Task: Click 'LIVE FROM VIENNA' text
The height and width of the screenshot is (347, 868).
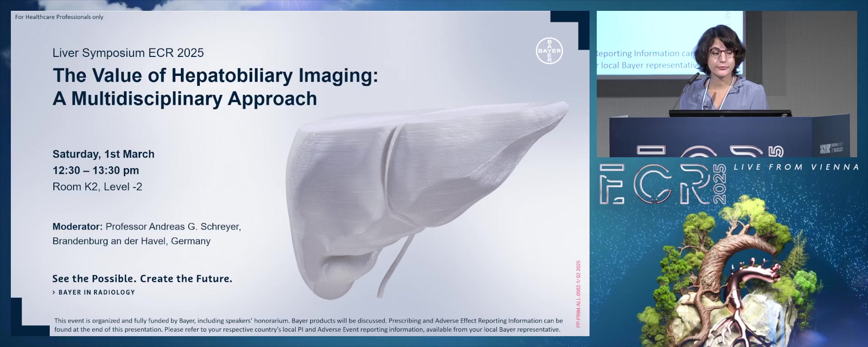Action: coord(796,167)
